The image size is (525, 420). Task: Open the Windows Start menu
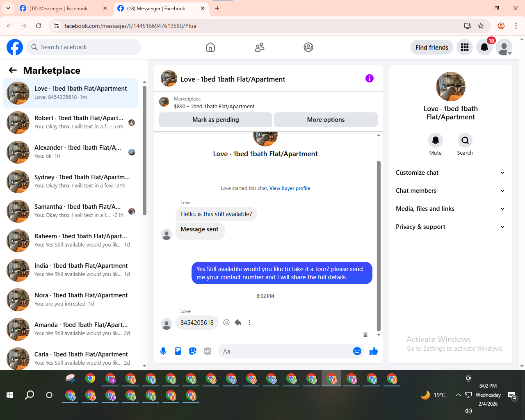point(10,395)
